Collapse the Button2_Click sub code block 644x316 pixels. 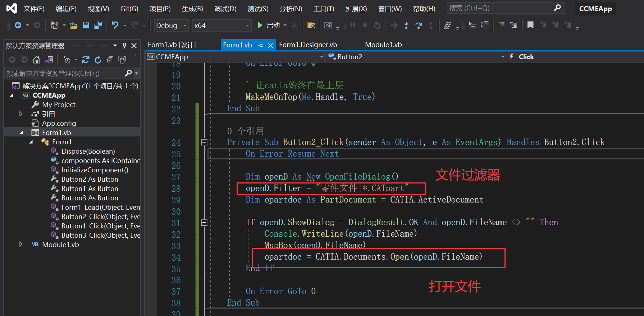[204, 142]
